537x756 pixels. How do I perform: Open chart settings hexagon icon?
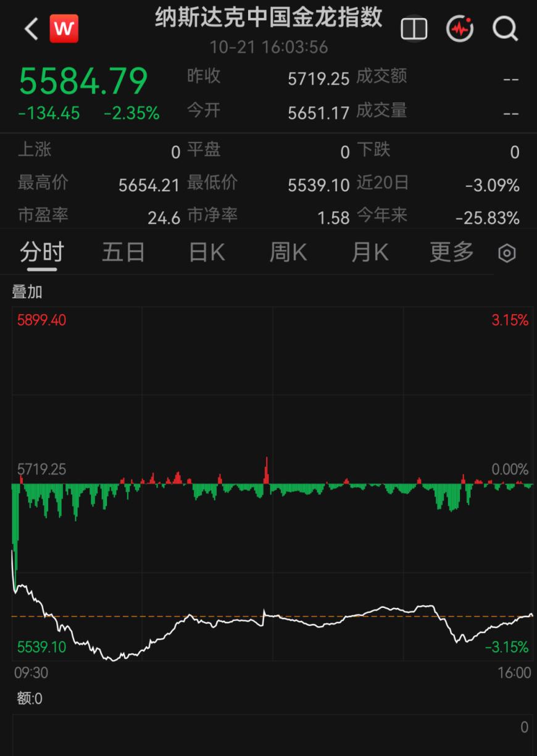pos(507,253)
